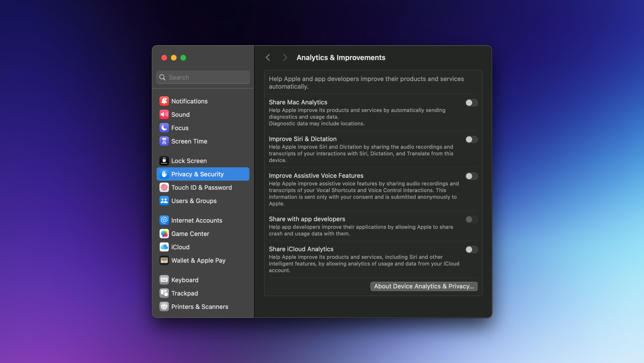Open the Keyboard sidebar label
644x363 pixels.
pos(185,280)
